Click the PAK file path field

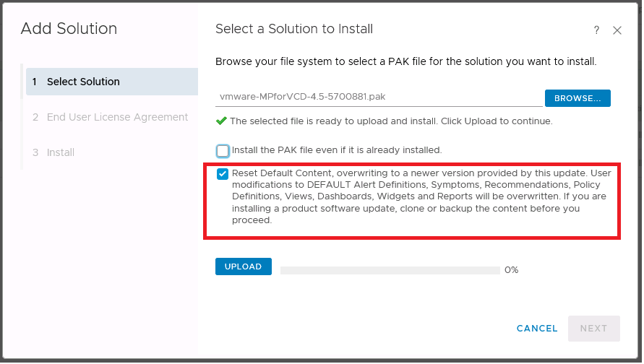click(x=378, y=97)
